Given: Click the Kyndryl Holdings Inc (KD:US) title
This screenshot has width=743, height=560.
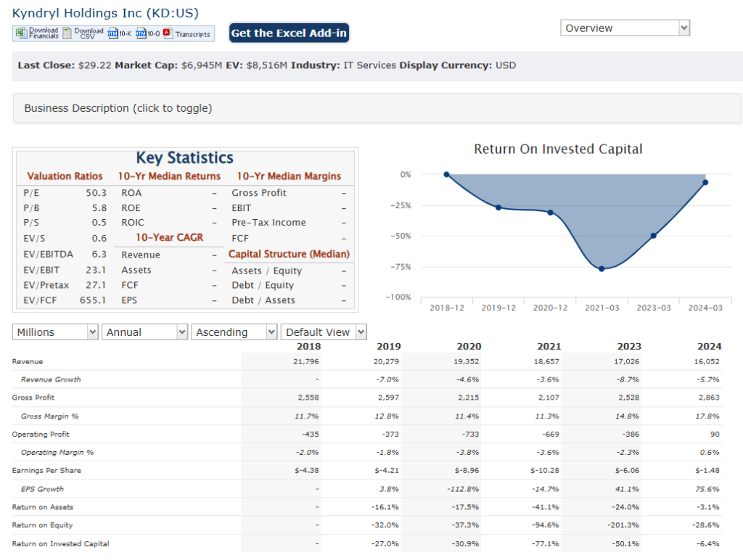Looking at the screenshot, I should 105,13.
